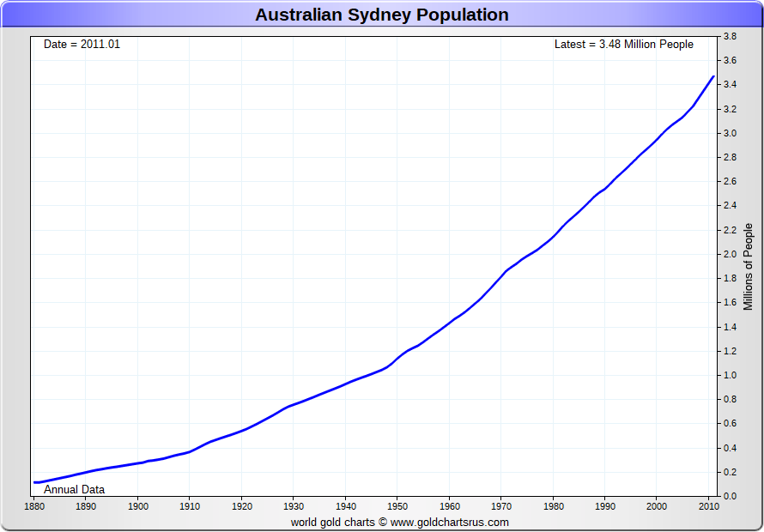The height and width of the screenshot is (532, 764).
Task: Click the 0.4 y-axis value
Action: pyautogui.click(x=730, y=448)
